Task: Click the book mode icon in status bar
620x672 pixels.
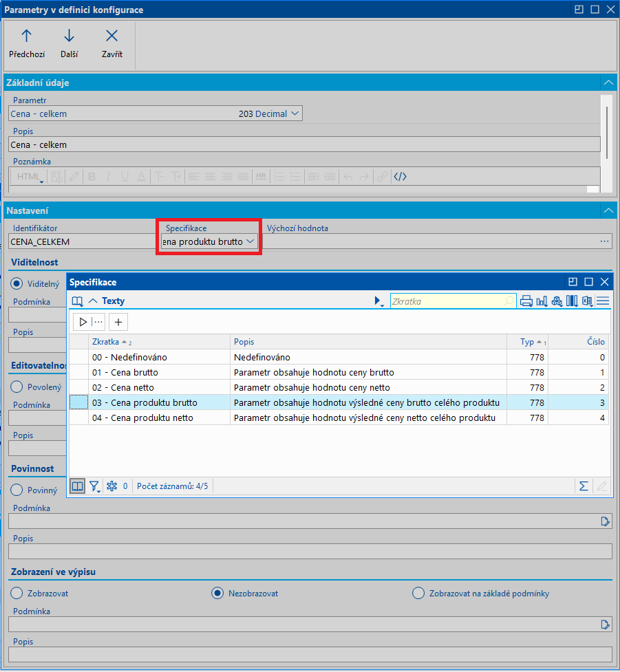Action: coord(77,486)
